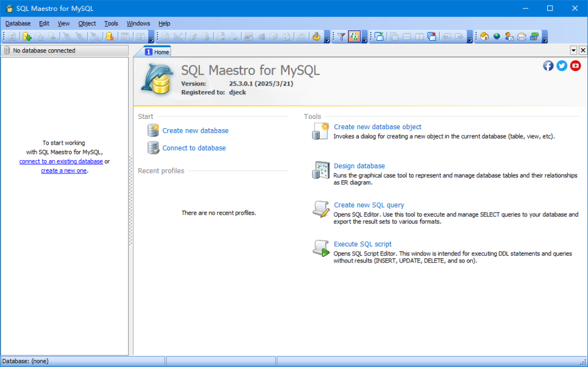Open the Database menu

[18, 24]
